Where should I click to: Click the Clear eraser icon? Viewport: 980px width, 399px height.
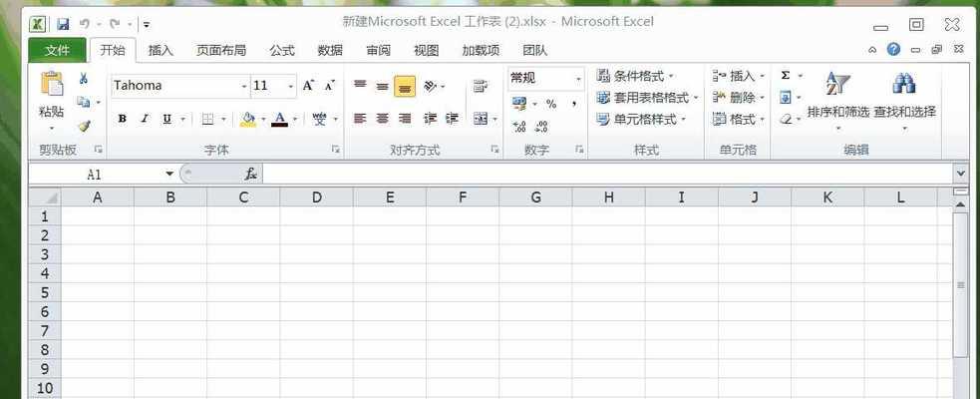786,119
